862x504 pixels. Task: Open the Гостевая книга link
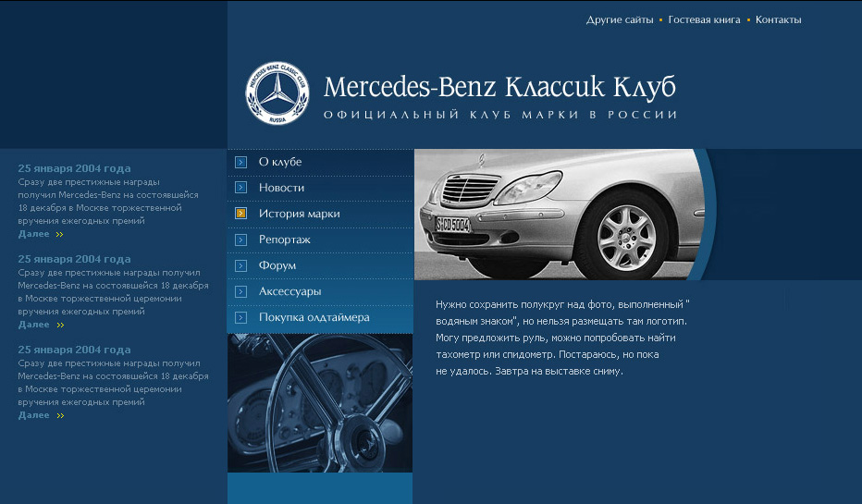click(x=704, y=19)
